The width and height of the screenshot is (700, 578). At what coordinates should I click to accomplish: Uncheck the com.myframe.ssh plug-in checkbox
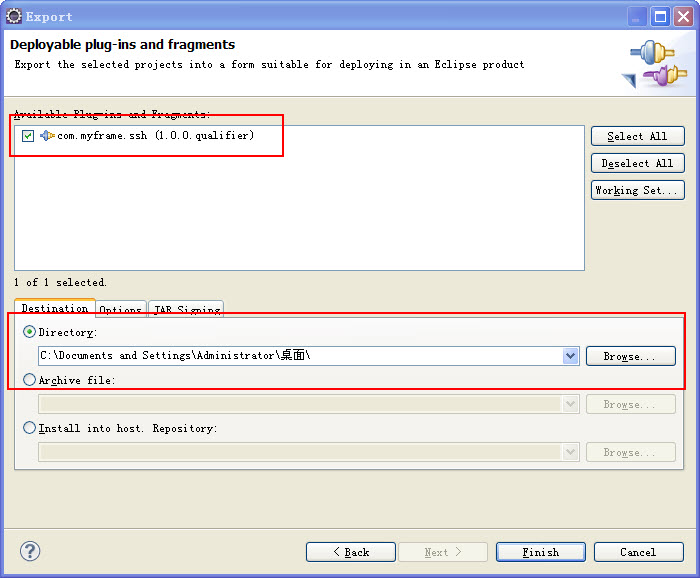coord(28,136)
